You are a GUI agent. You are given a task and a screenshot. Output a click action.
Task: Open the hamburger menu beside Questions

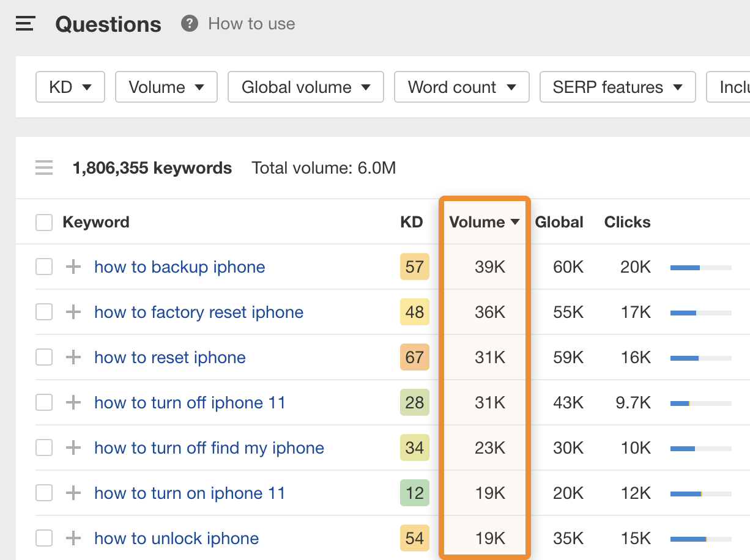(25, 24)
